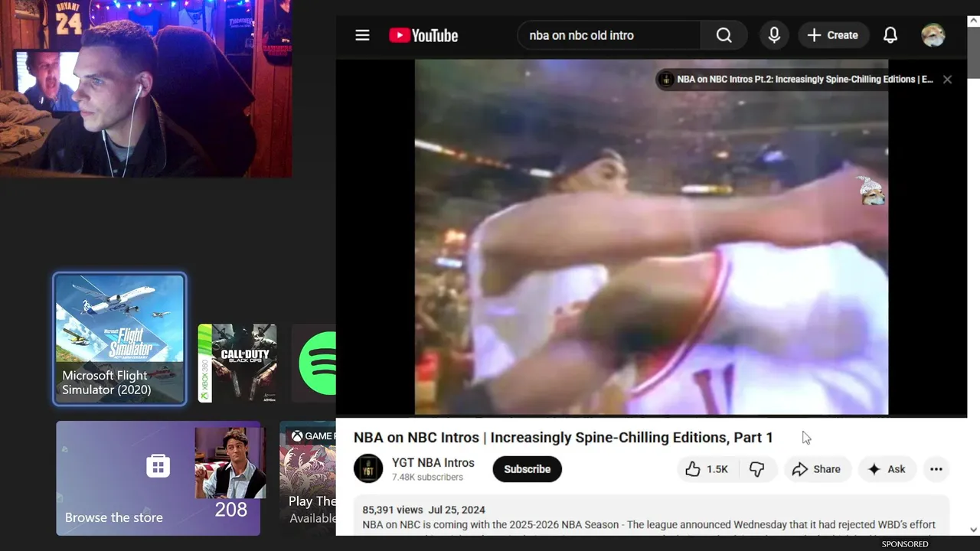Click the scrollbar down arrow
The height and width of the screenshot is (551, 980).
click(x=973, y=530)
